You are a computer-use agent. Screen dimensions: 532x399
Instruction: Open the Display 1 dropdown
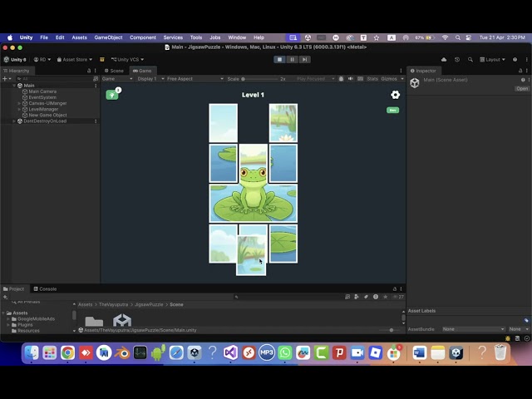pos(150,79)
